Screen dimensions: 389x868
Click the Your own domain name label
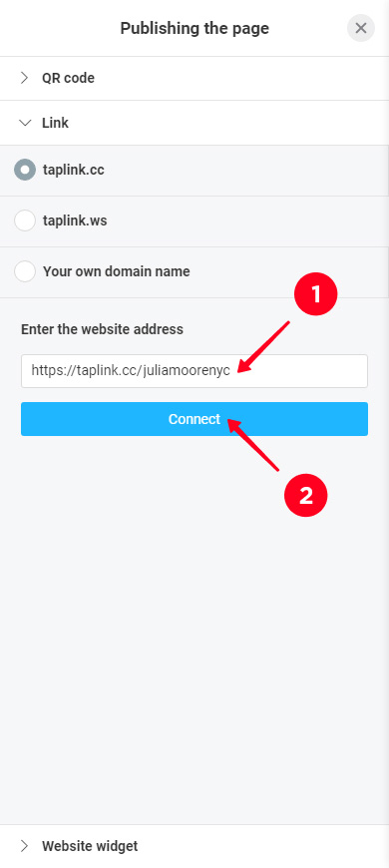tap(117, 271)
